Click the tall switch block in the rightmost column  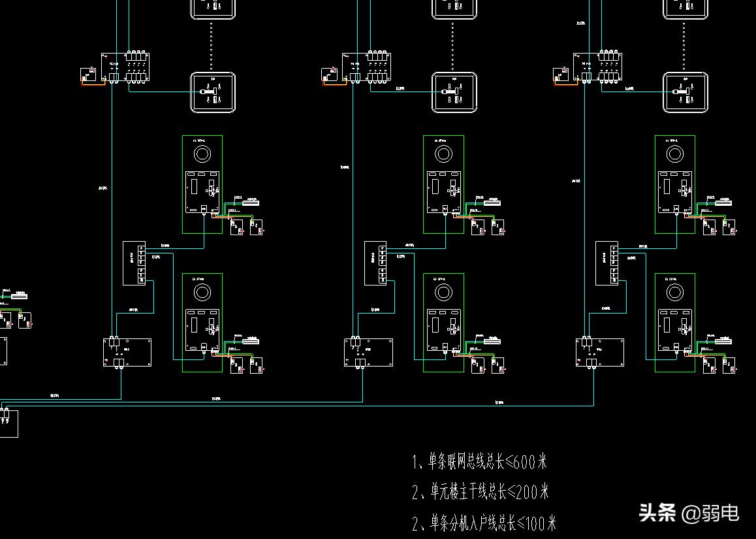click(x=606, y=263)
